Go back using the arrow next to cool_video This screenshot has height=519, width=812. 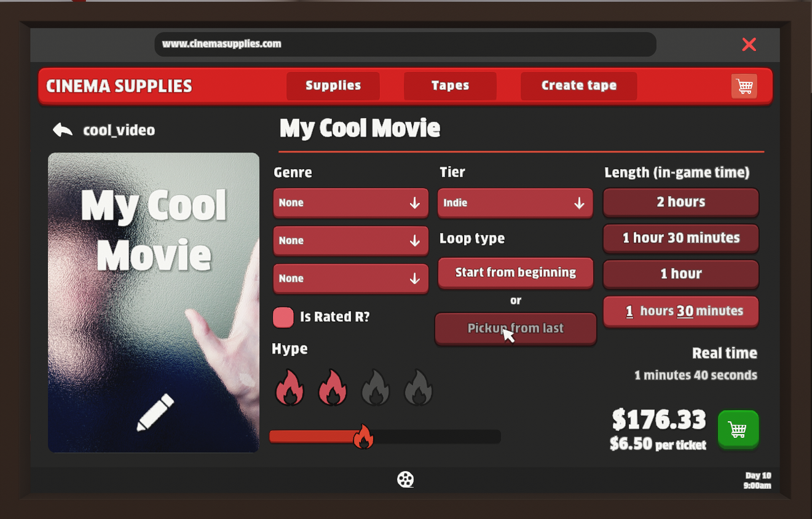point(62,130)
